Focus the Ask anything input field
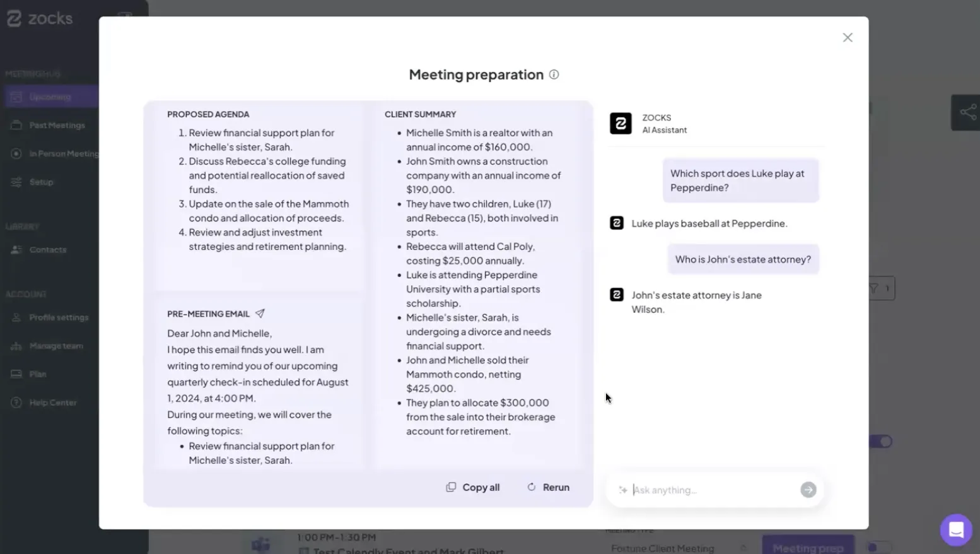Viewport: 980px width, 554px height. tap(713, 490)
